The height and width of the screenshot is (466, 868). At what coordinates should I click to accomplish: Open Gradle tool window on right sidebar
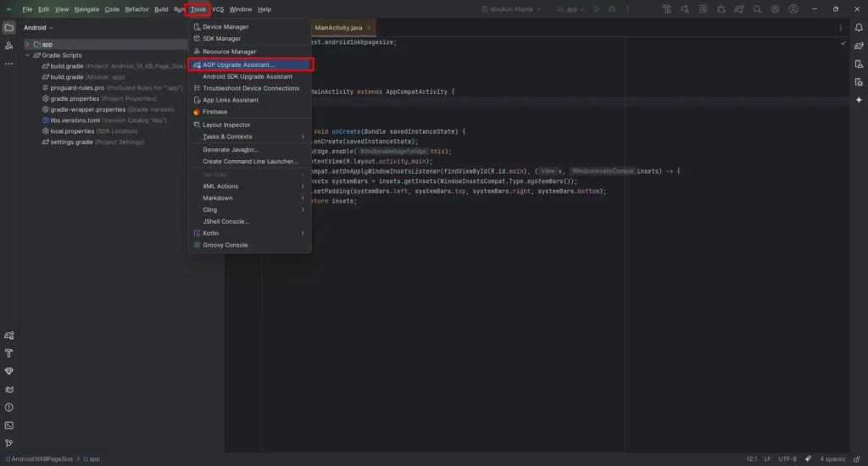pos(859,46)
